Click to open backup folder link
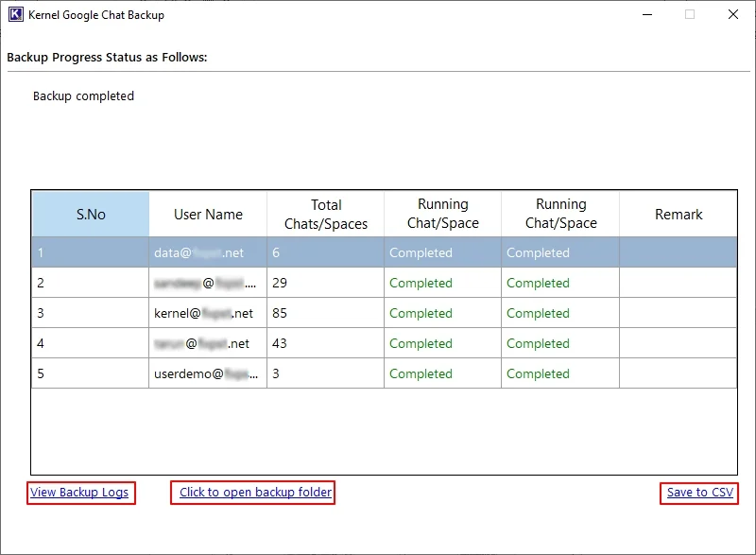Image resolution: width=756 pixels, height=555 pixels. [x=252, y=493]
